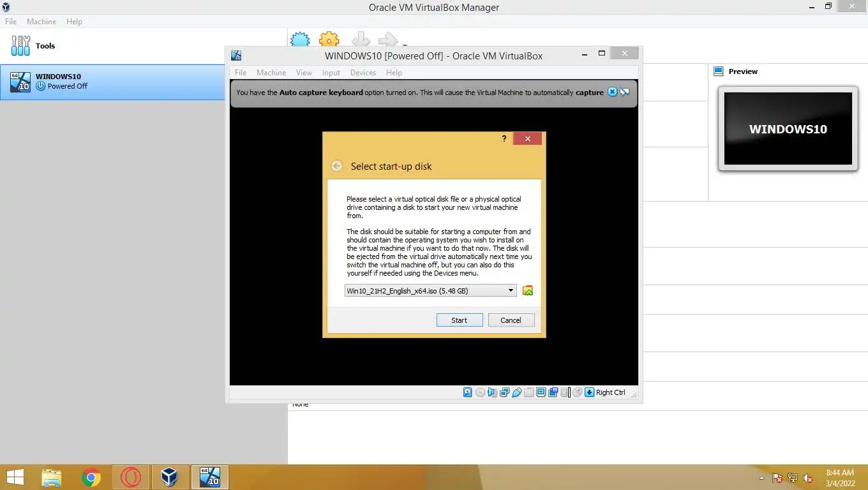Open the Help menu in the VM window
The height and width of the screenshot is (490, 868).
[x=394, y=73]
